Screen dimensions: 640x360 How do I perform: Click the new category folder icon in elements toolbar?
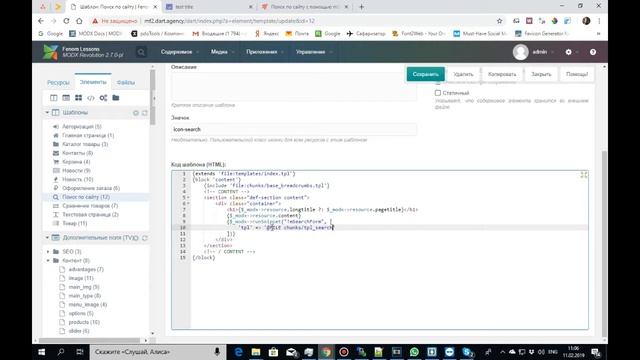point(116,98)
